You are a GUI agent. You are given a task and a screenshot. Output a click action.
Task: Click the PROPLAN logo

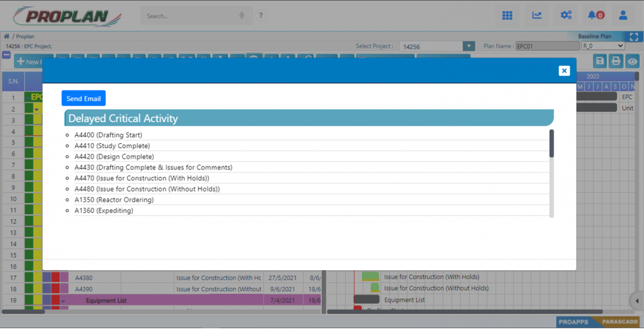(67, 17)
